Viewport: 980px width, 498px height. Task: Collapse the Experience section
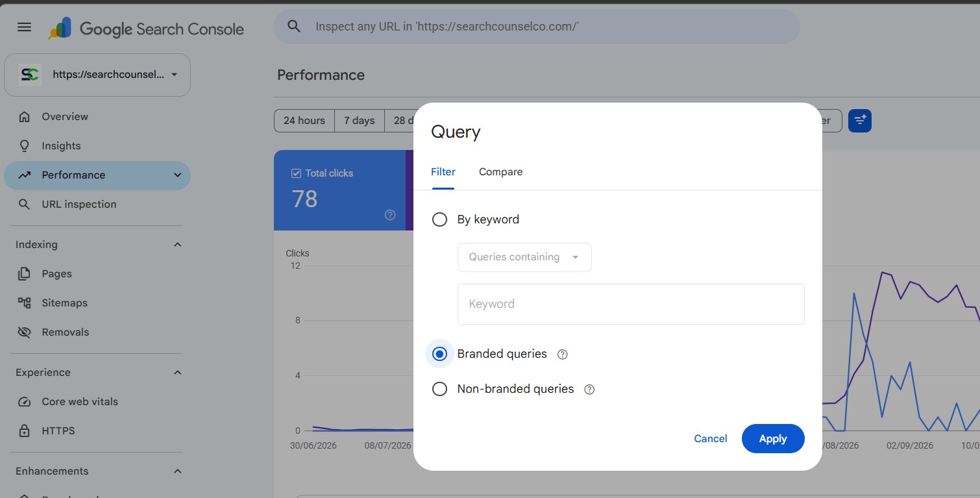coord(177,373)
